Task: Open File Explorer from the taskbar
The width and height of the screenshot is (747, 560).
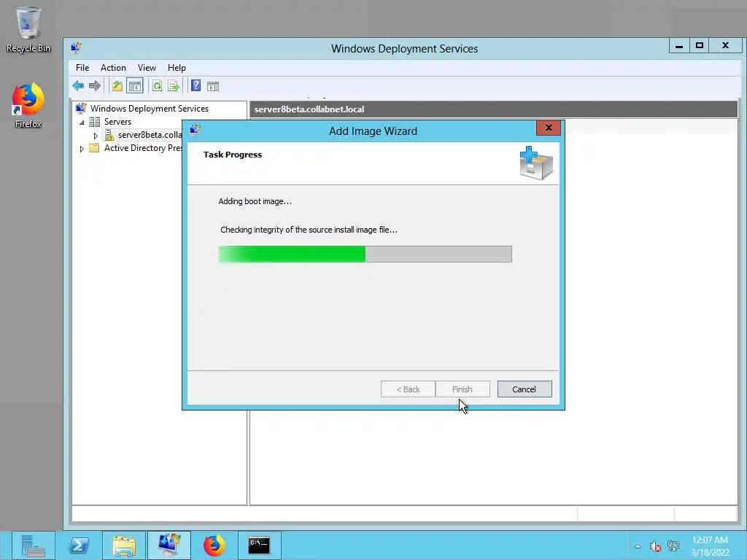Action: pyautogui.click(x=124, y=545)
